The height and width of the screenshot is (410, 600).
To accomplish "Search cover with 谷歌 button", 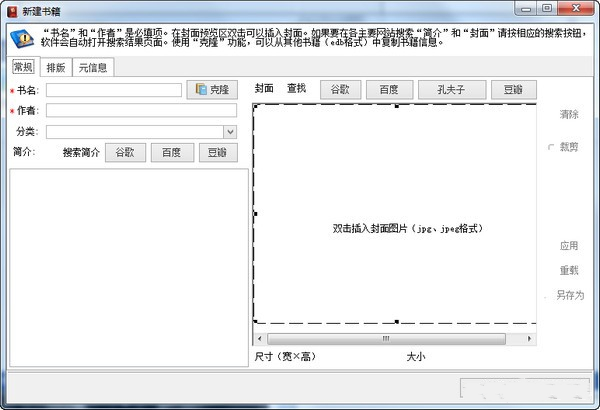I will point(340,90).
